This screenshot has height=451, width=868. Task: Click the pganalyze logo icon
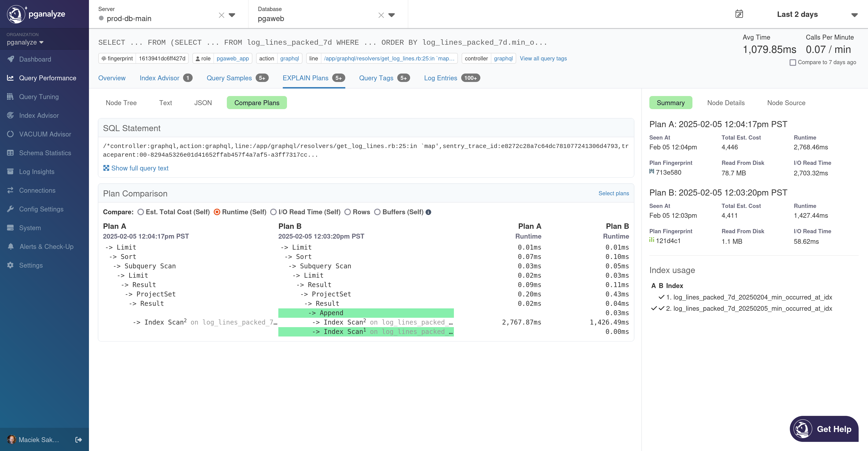15,14
